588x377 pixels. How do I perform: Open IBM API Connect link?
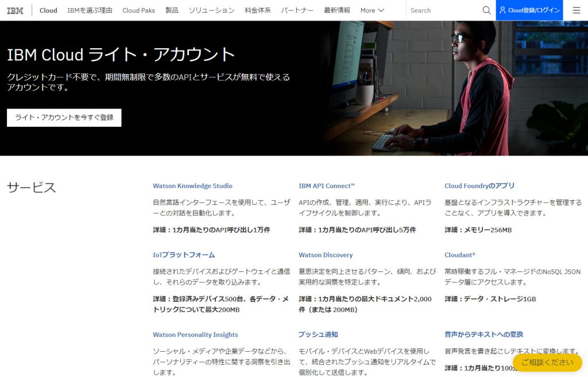click(326, 186)
